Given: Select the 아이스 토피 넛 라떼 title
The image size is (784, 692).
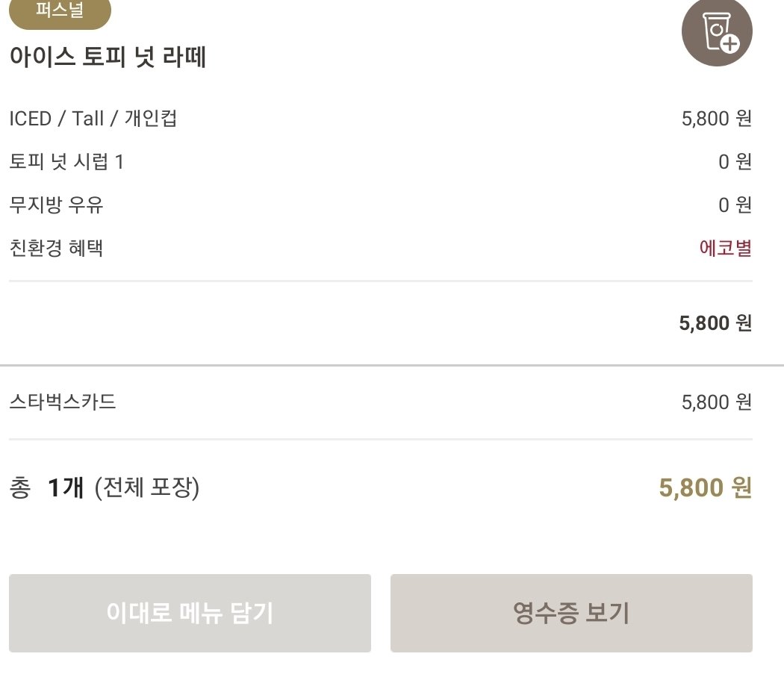Looking at the screenshot, I should pyautogui.click(x=108, y=57).
